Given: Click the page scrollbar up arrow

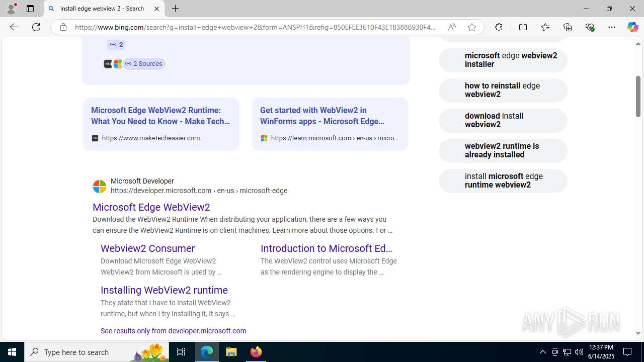Looking at the screenshot, I should click(638, 44).
